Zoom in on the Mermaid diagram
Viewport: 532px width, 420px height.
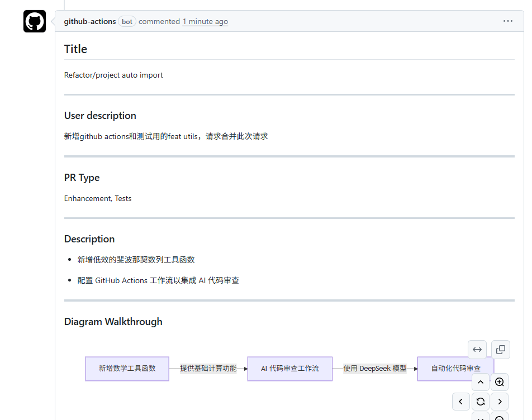pyautogui.click(x=500, y=383)
